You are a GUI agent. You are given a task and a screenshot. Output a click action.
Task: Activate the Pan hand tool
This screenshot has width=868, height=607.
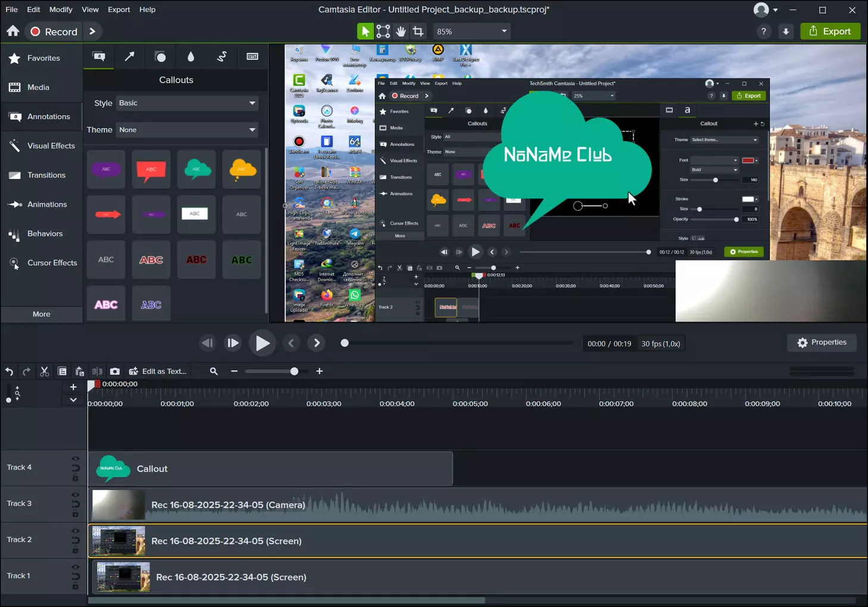(401, 32)
